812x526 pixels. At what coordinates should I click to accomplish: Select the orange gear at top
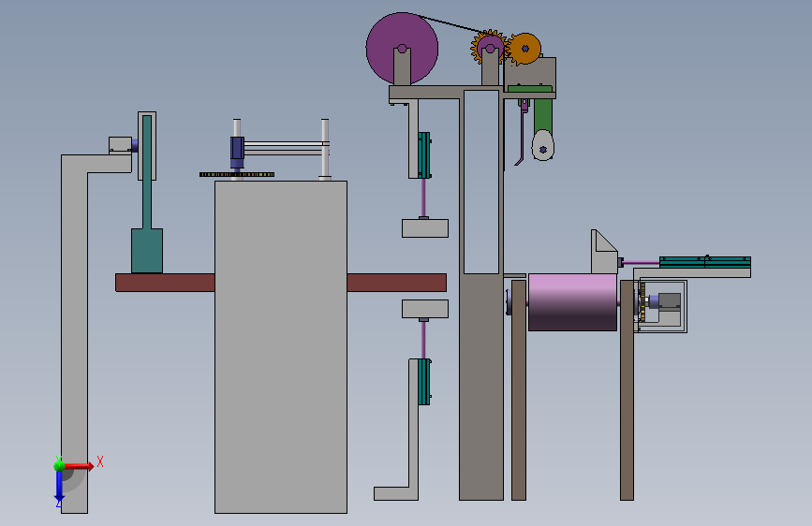pyautogui.click(x=524, y=49)
